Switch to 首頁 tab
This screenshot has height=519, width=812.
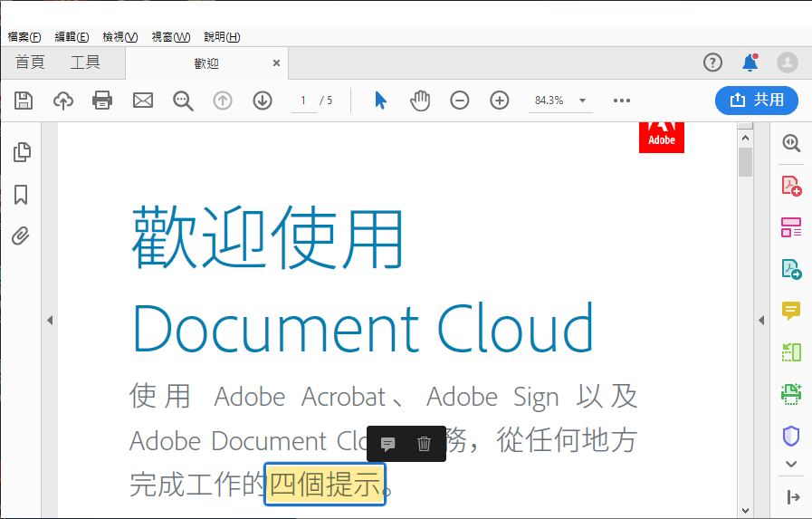[30, 62]
